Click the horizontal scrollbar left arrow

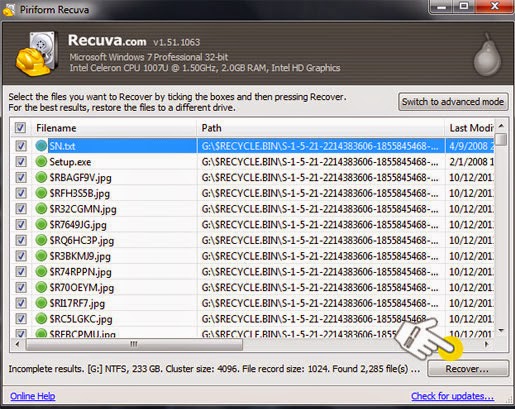17,344
